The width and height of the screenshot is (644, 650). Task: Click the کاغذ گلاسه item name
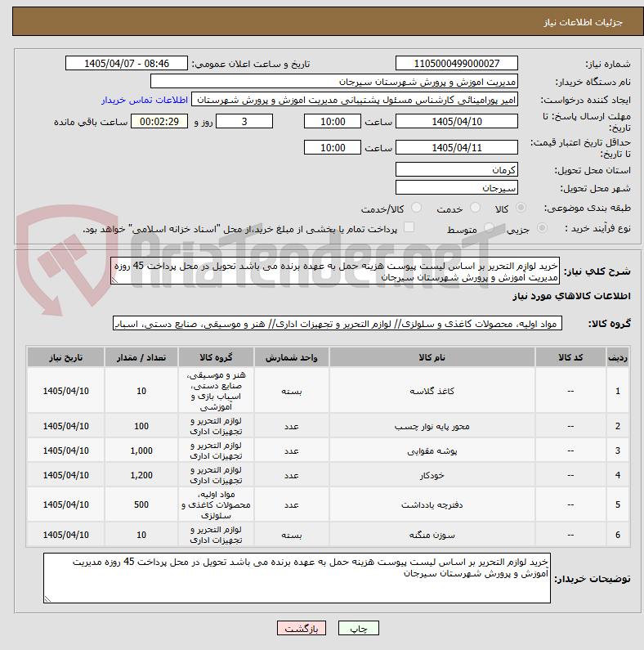[432, 391]
